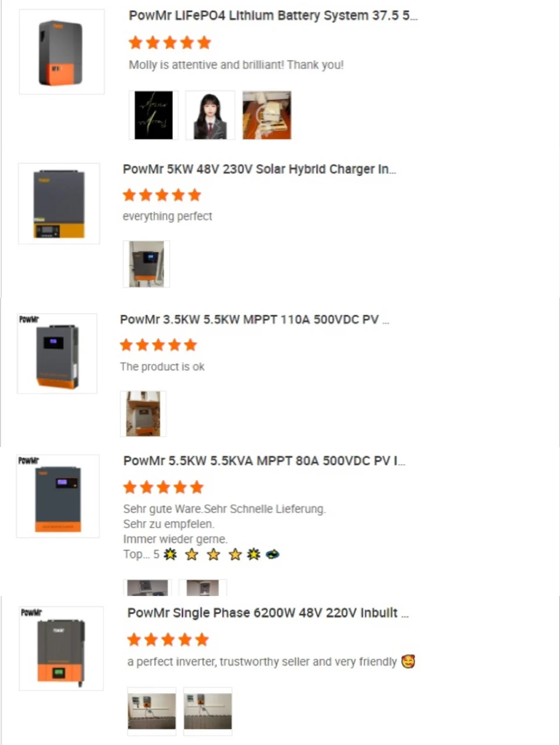The width and height of the screenshot is (560, 745).
Task: Click the 3.5KW MPPT inverter product image
Action: [57, 353]
